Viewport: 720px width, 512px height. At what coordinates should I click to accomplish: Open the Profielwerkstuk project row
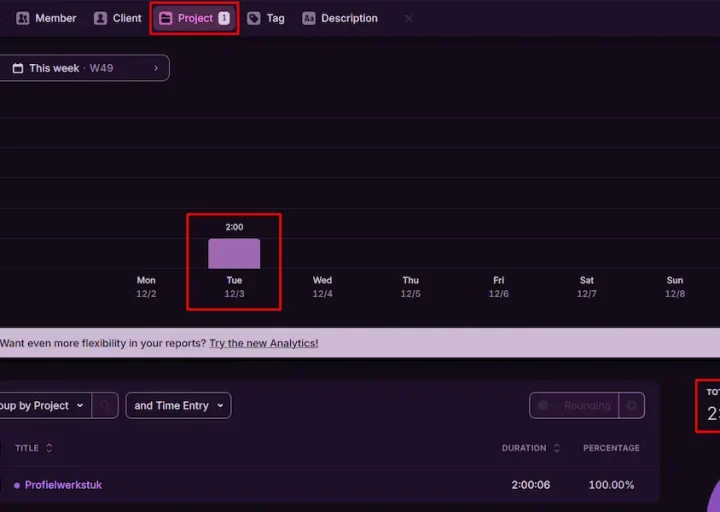pyautogui.click(x=63, y=485)
